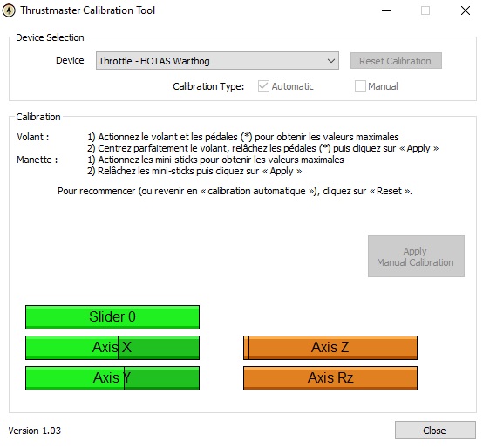Click the 'Device Selection' group title

click(x=50, y=37)
